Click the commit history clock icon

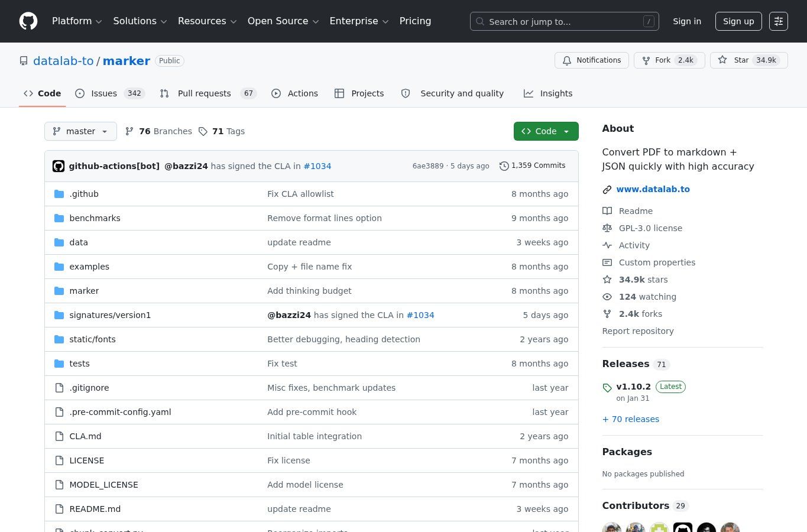[504, 166]
